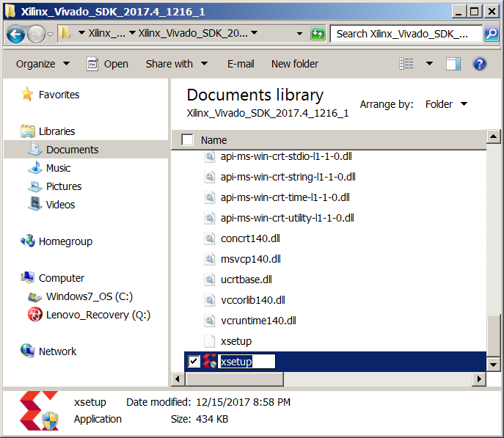This screenshot has height=438, width=504.
Task: Click the Change your view icon
Action: pyautogui.click(x=406, y=64)
